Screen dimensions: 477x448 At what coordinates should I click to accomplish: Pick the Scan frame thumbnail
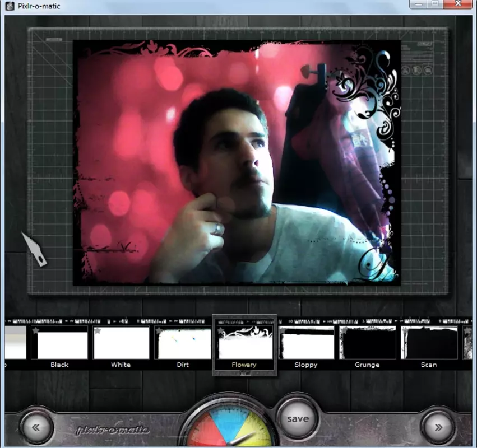(x=429, y=343)
